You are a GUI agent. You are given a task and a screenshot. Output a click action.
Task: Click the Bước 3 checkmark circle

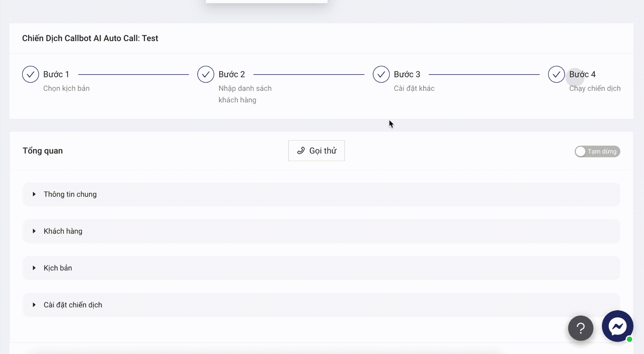381,74
